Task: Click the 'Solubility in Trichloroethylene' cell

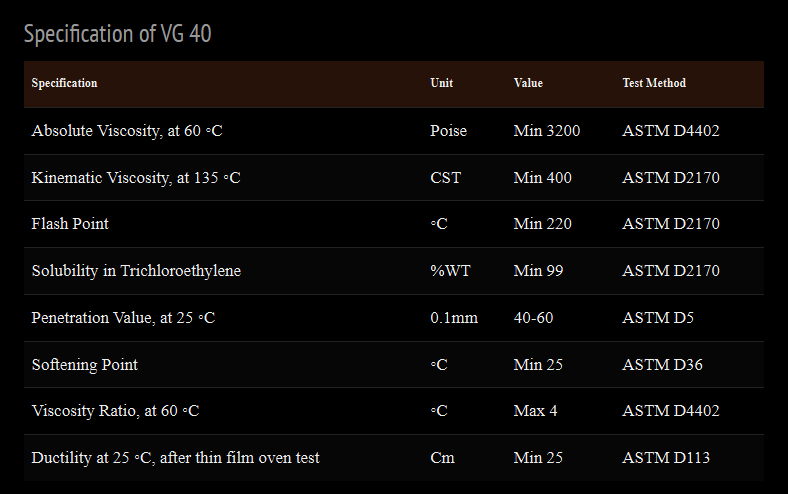Action: point(136,271)
